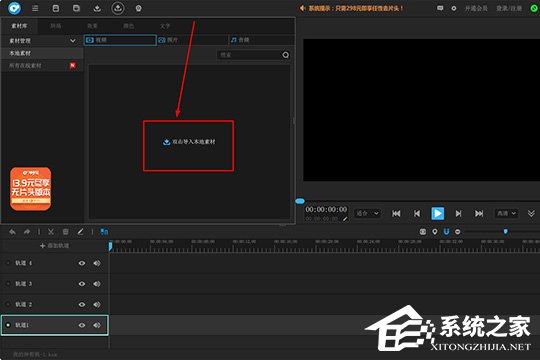Mute track 3 using its speaker icon

pos(97,284)
